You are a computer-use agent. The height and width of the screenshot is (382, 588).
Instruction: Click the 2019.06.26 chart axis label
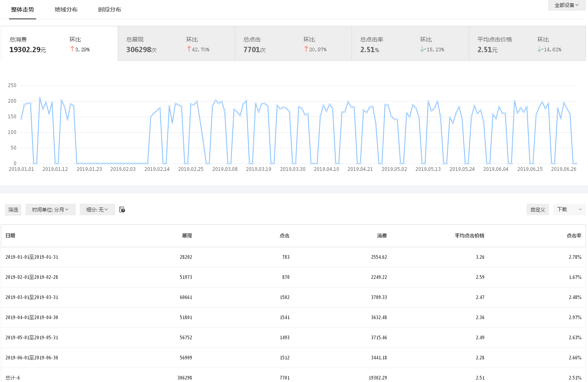[x=564, y=169]
